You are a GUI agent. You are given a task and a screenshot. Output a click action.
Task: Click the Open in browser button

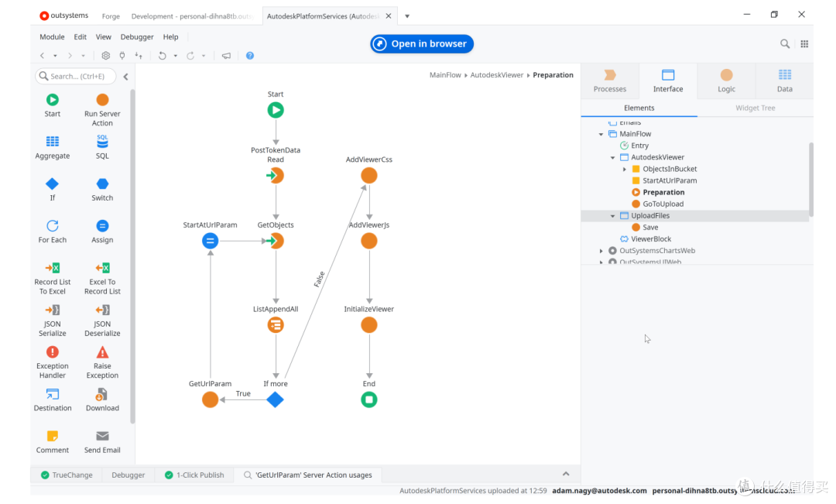click(422, 43)
